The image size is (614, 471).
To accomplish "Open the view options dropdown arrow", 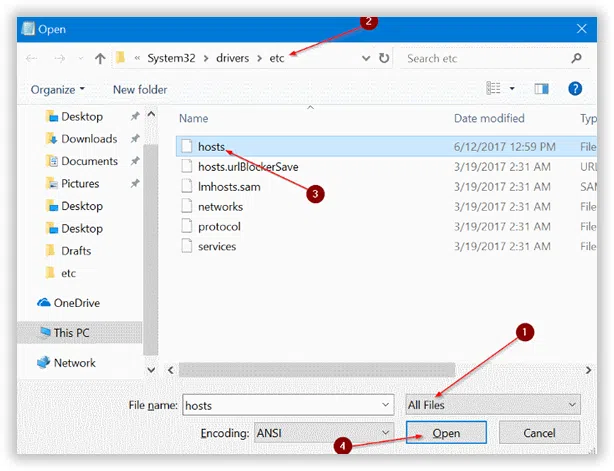I will pos(512,88).
